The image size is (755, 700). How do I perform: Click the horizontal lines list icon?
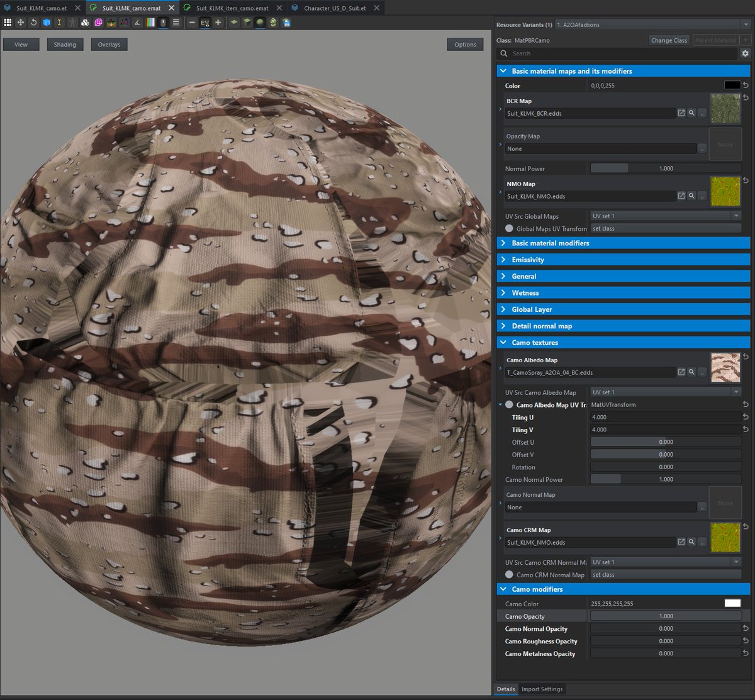tap(176, 23)
